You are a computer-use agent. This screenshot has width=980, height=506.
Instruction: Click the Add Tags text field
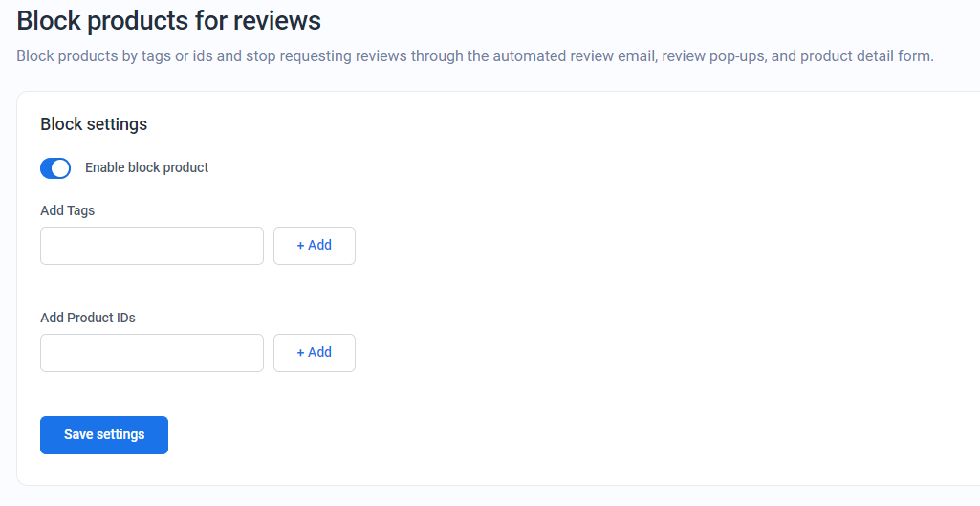(x=152, y=246)
